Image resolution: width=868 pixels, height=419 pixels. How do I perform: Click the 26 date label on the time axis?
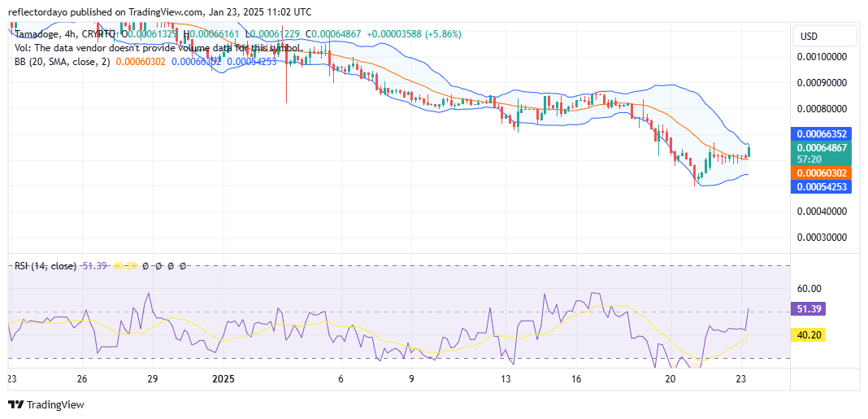[x=82, y=380]
